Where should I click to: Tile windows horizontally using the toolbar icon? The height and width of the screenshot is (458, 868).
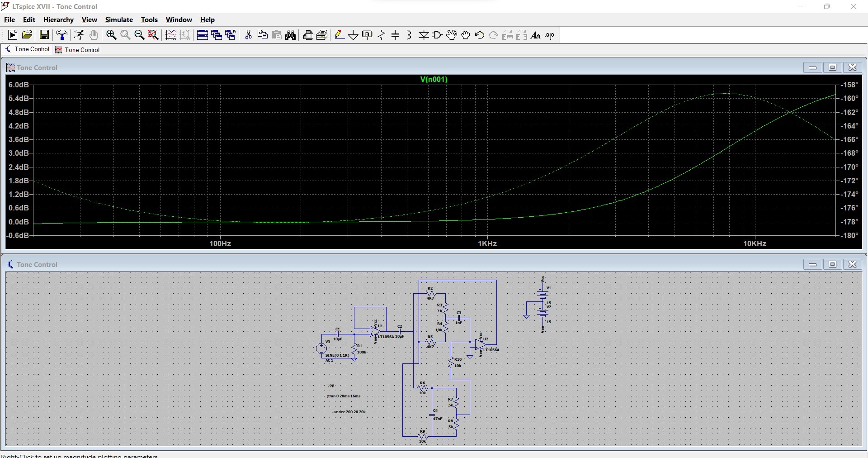[203, 35]
